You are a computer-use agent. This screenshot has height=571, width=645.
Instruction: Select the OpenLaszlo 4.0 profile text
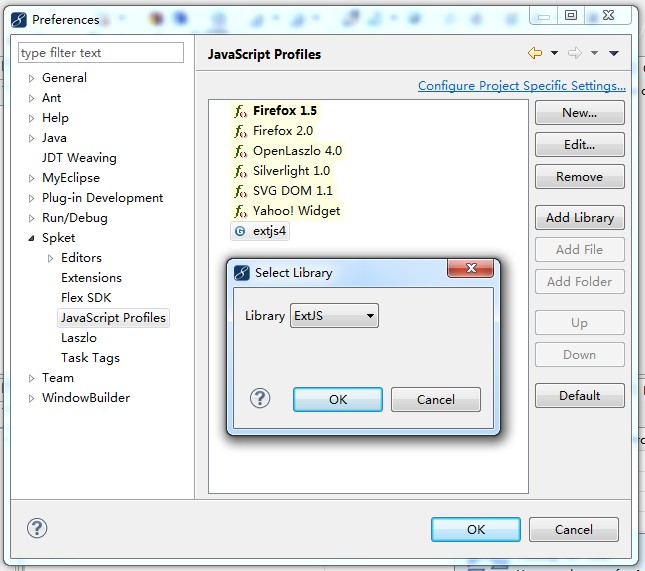click(297, 151)
